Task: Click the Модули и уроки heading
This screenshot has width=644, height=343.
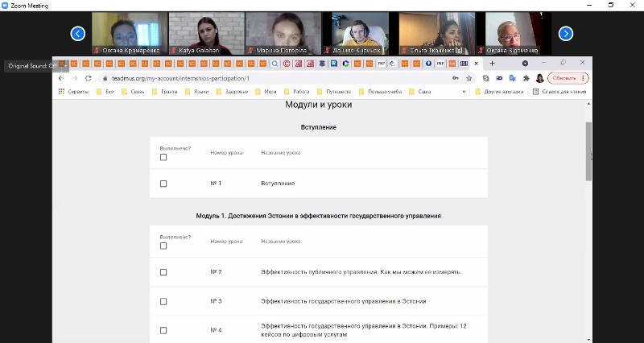Action: pos(318,105)
